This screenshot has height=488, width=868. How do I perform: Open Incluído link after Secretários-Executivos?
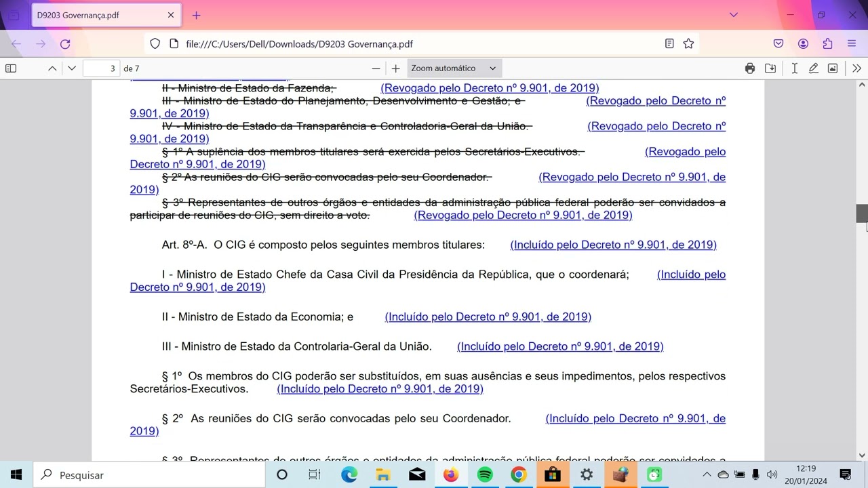point(380,389)
